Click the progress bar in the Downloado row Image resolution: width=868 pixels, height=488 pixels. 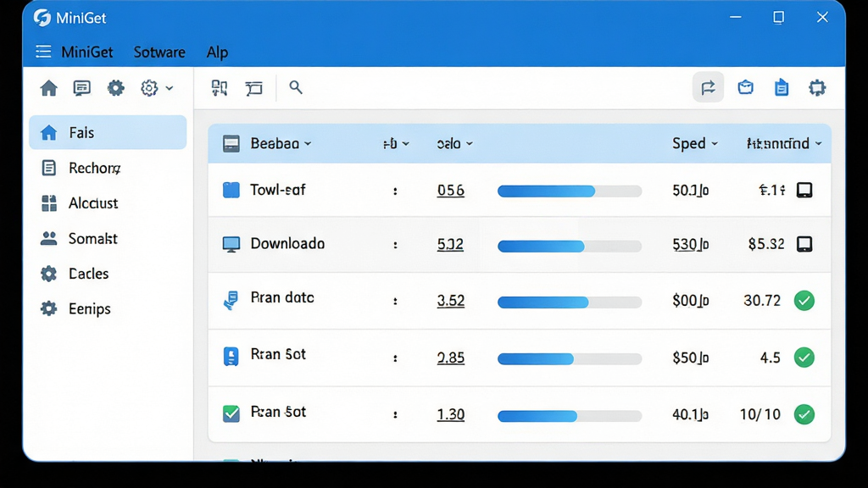(x=570, y=246)
